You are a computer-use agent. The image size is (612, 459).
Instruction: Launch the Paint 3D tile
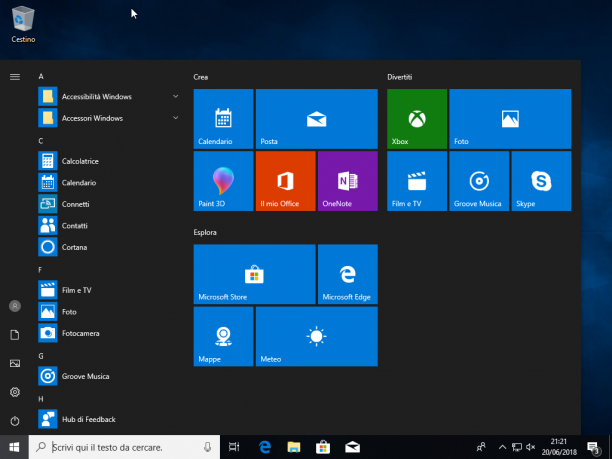(223, 181)
